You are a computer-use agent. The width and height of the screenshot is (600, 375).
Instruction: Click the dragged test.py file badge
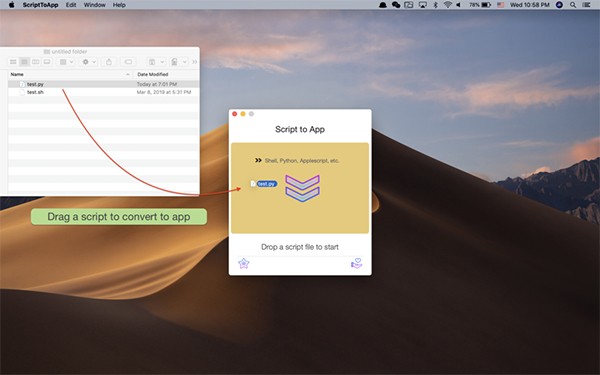click(x=264, y=184)
